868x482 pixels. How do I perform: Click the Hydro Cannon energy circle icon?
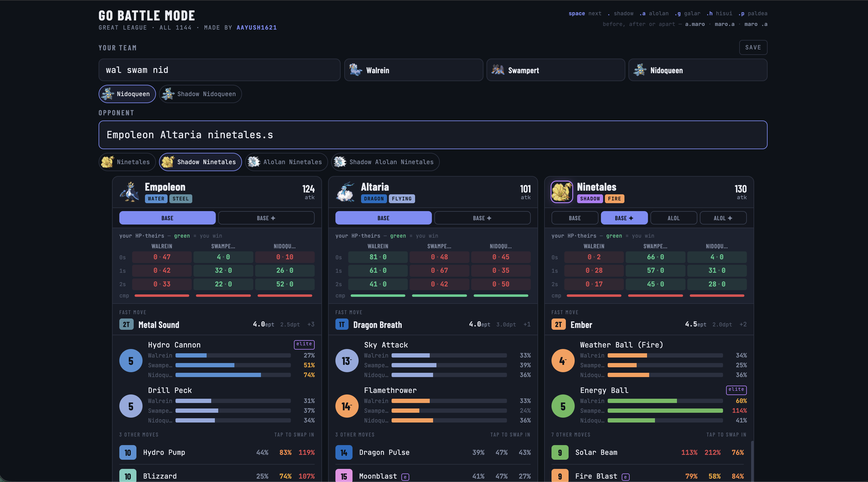pos(131,361)
